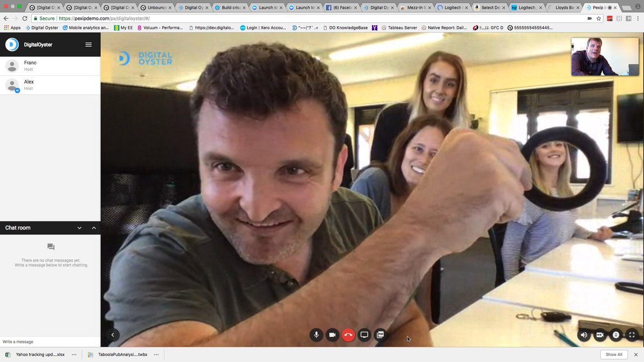Bookmark this page with the star icon
644x362 pixels.
(598, 18)
